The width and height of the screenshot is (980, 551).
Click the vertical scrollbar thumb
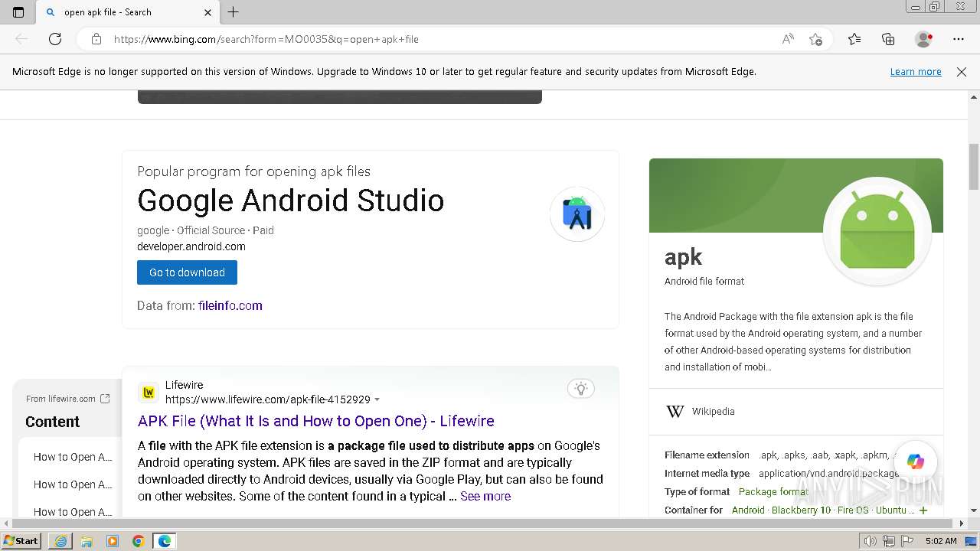tap(974, 166)
